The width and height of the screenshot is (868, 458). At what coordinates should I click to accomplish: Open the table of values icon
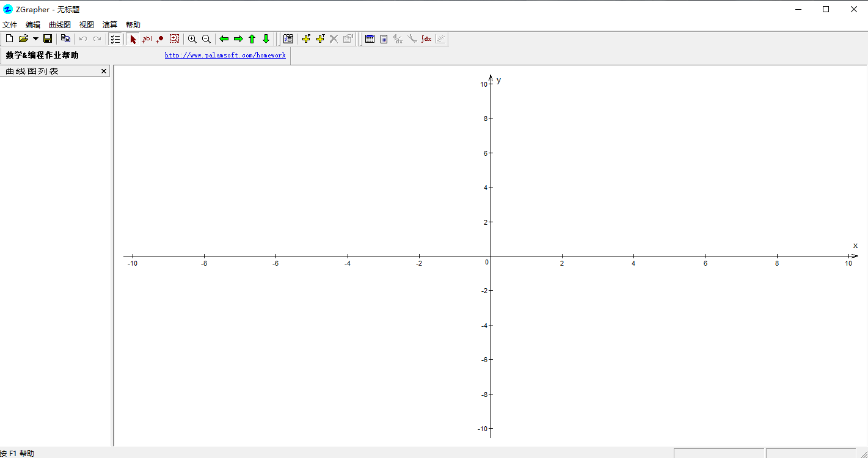370,39
